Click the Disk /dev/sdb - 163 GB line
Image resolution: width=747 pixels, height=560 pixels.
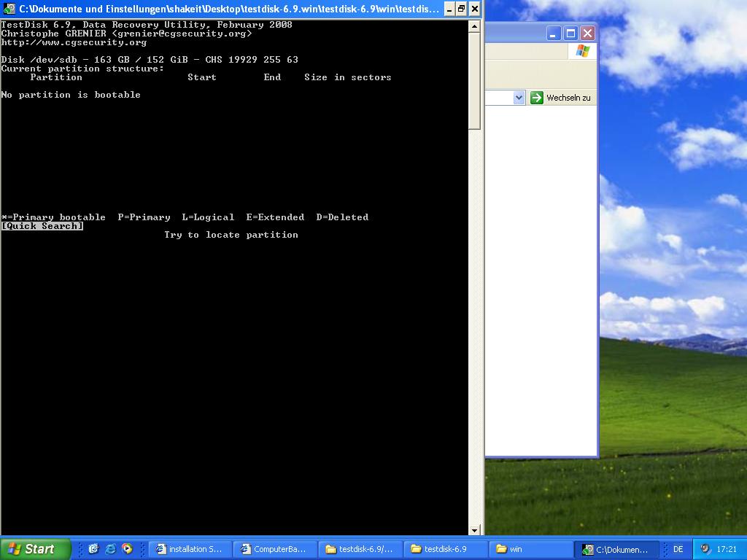pyautogui.click(x=150, y=60)
